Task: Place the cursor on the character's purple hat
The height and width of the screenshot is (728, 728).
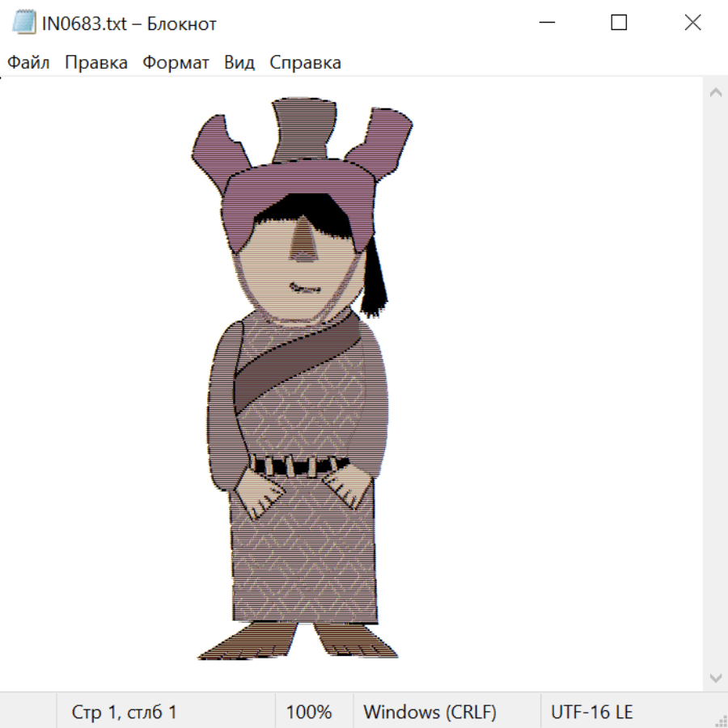Action: [303, 129]
